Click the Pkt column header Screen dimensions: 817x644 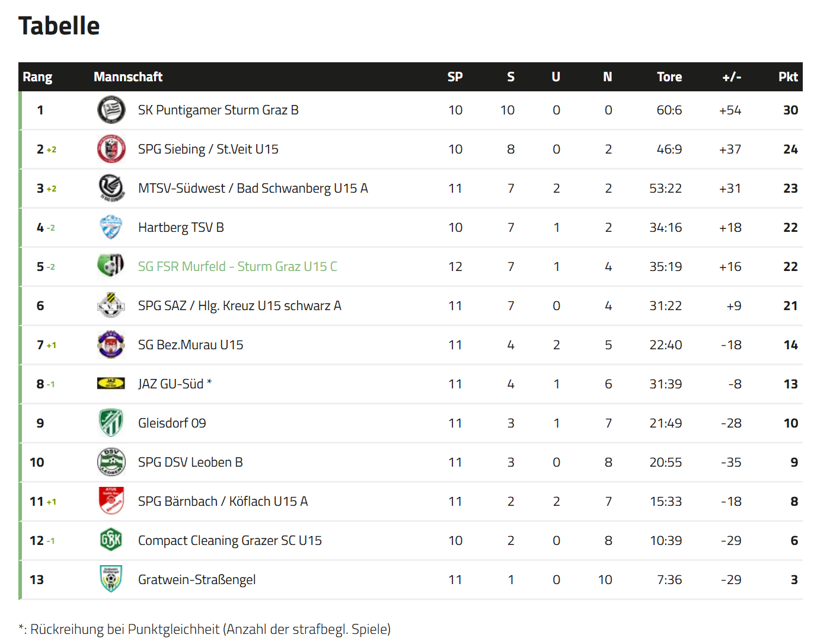[x=788, y=77]
